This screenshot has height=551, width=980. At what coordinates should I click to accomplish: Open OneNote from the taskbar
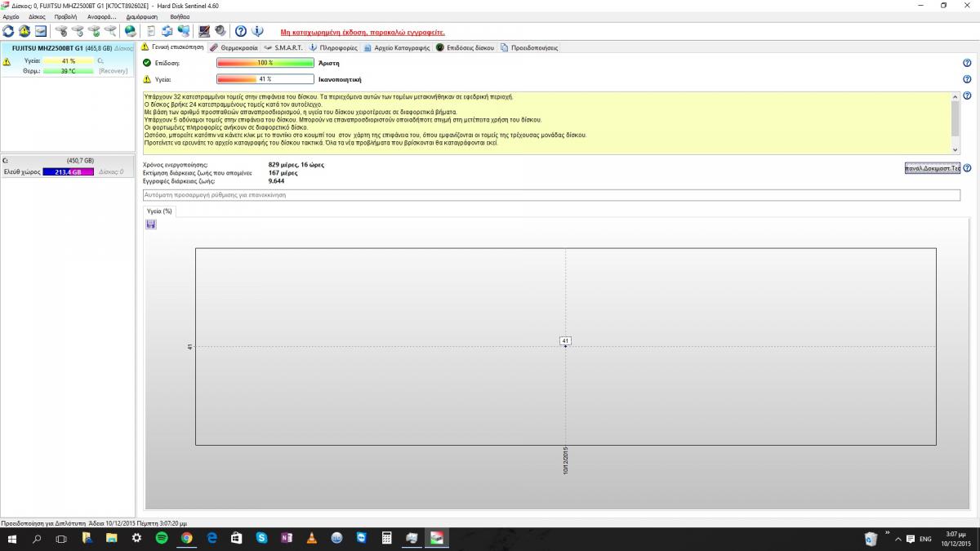tap(286, 539)
